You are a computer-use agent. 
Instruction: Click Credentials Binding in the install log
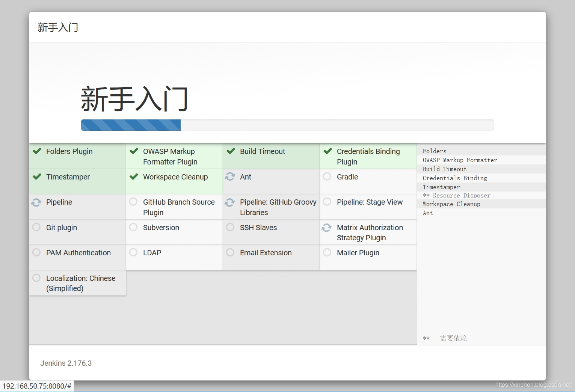tap(455, 178)
